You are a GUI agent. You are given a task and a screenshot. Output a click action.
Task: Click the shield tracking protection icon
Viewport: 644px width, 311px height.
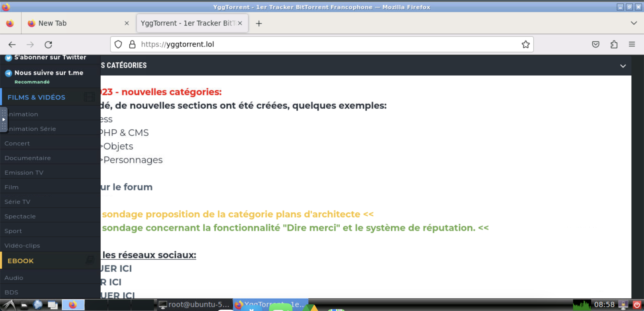pos(118,44)
